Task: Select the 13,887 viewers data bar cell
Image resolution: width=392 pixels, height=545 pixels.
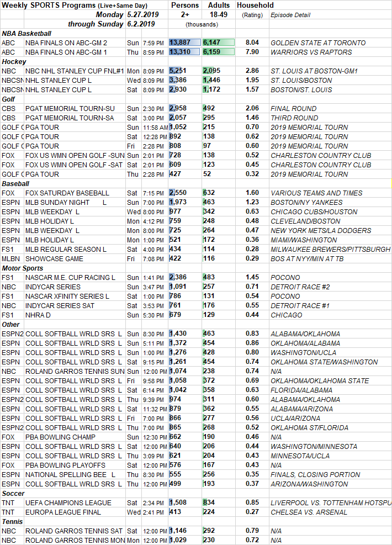Action: (x=184, y=43)
